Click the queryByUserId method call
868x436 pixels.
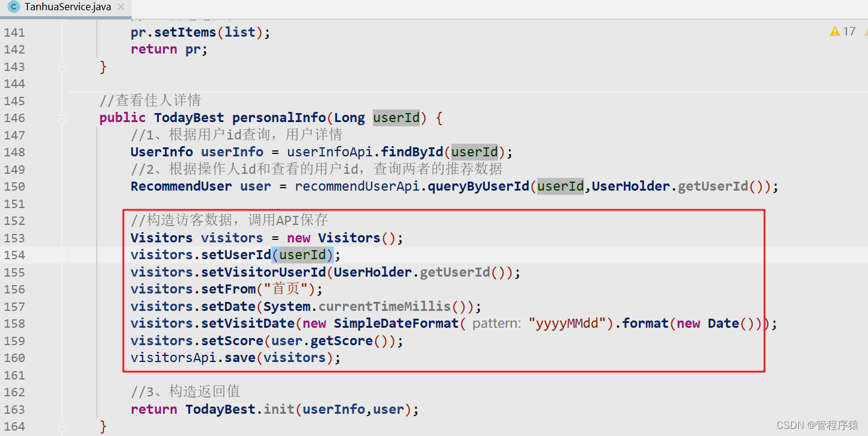coord(478,186)
